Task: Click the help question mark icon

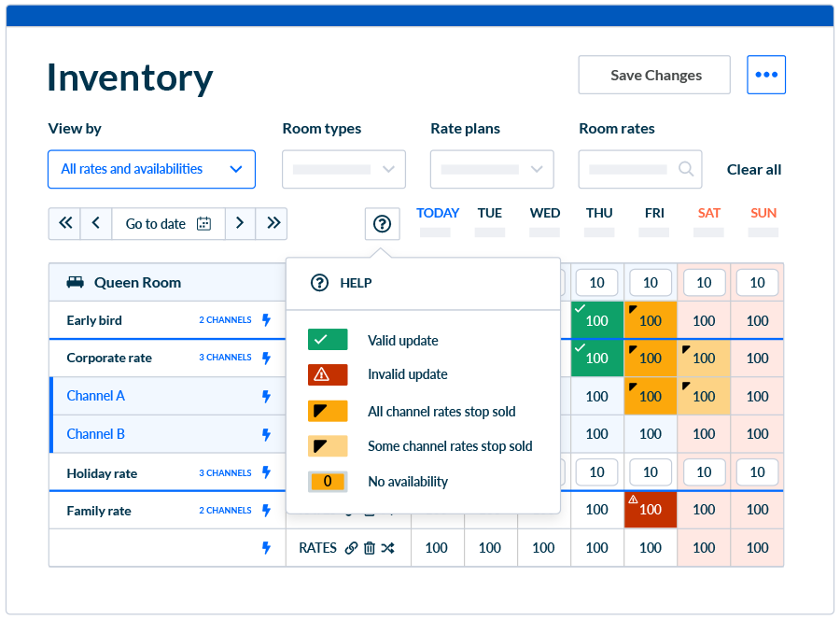Action: (x=382, y=224)
